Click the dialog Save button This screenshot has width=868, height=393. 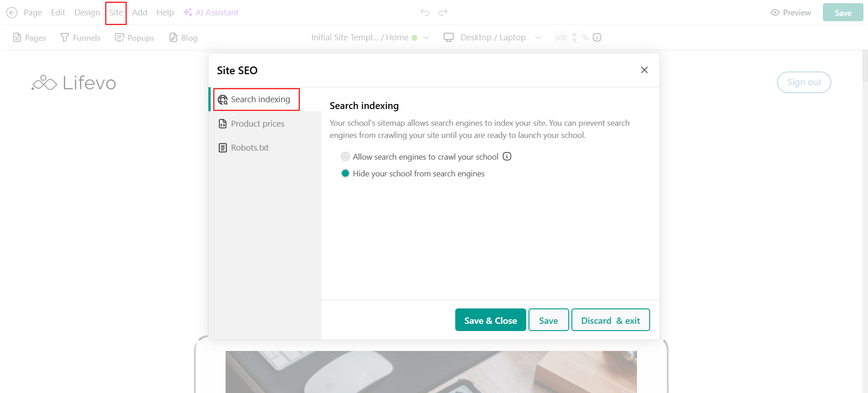pos(548,320)
